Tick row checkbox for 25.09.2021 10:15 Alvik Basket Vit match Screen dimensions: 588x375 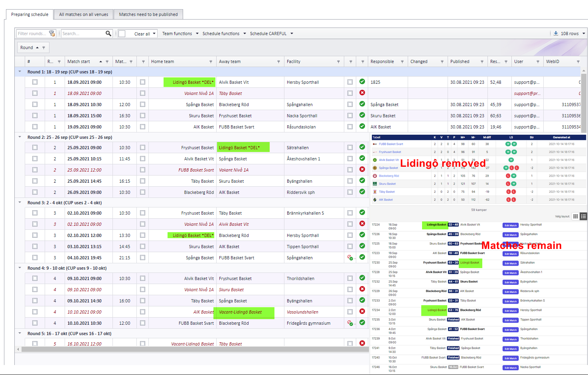point(35,159)
